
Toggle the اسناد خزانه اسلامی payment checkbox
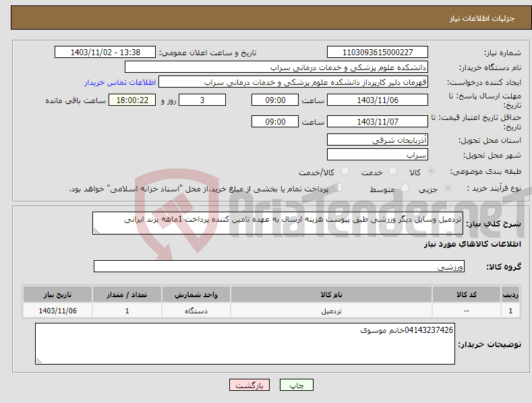(338, 187)
